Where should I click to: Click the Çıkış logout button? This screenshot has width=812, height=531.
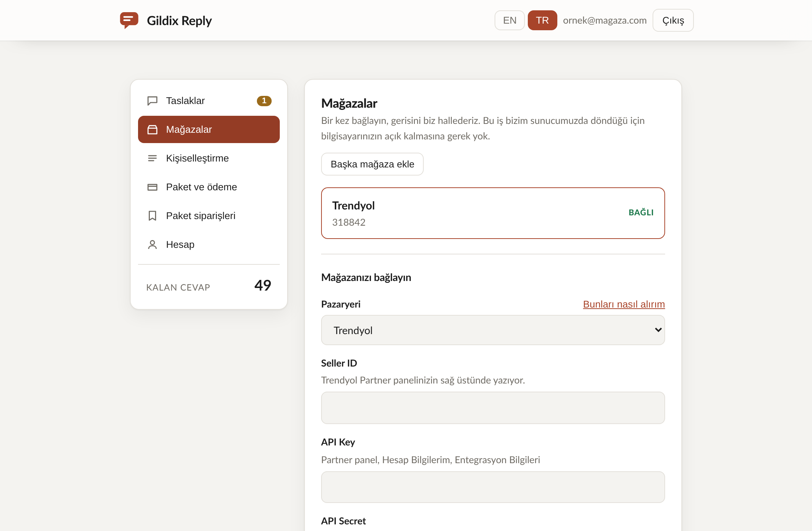point(673,20)
